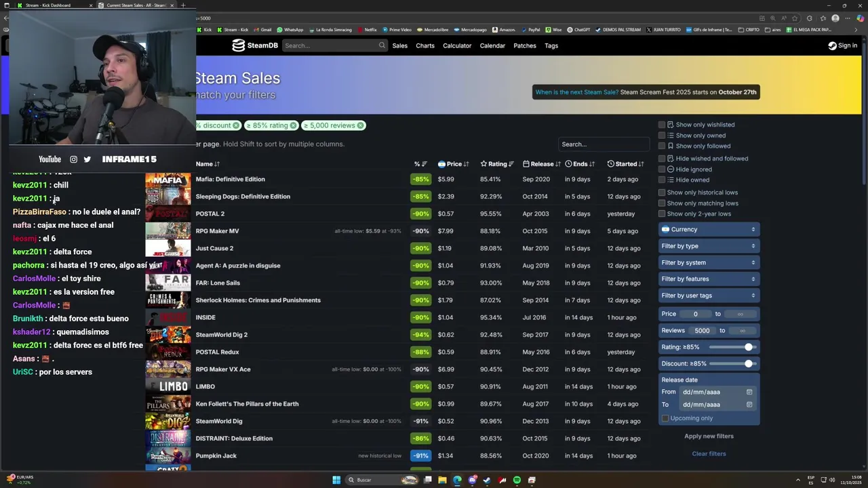Click the Instagram icon on stream overlay

coord(73,159)
